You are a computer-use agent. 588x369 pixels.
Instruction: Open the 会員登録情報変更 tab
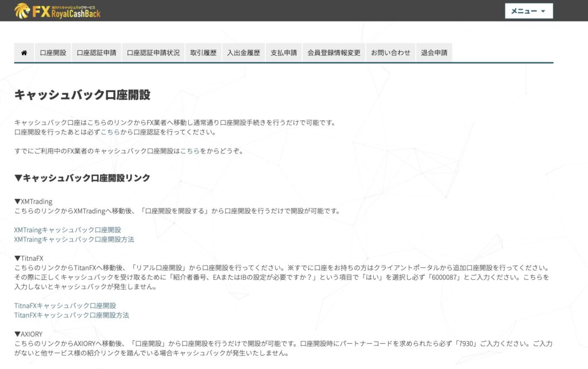click(x=334, y=53)
